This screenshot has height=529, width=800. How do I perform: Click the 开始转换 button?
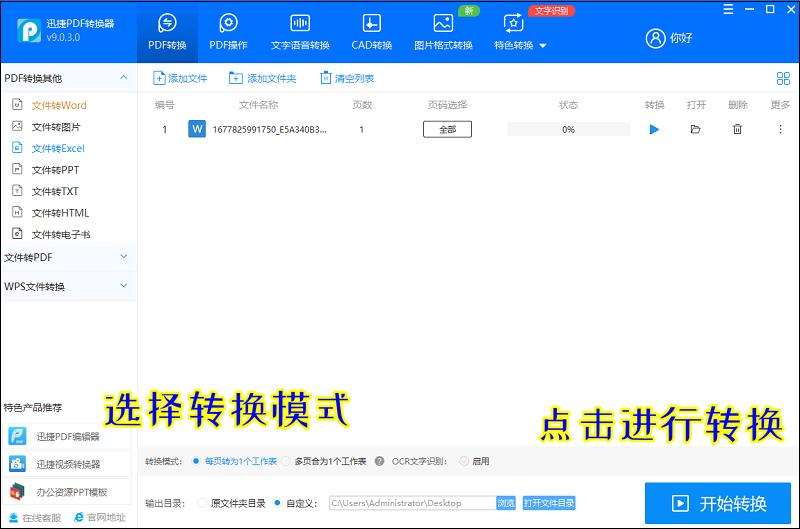tap(718, 503)
